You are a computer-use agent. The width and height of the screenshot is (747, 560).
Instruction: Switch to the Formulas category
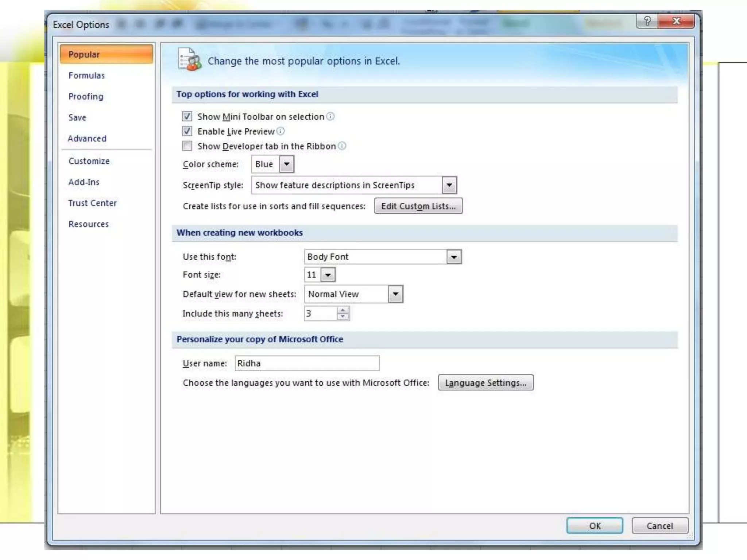(x=86, y=75)
